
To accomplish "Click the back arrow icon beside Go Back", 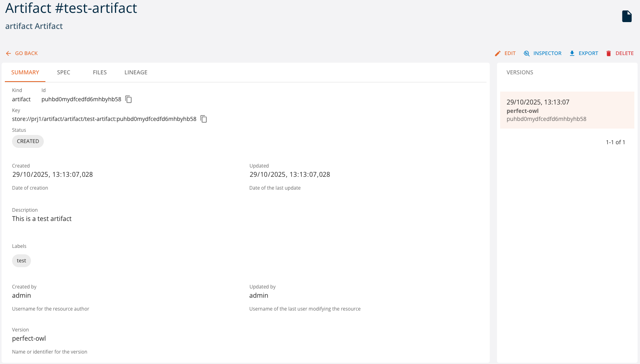I will click(8, 53).
